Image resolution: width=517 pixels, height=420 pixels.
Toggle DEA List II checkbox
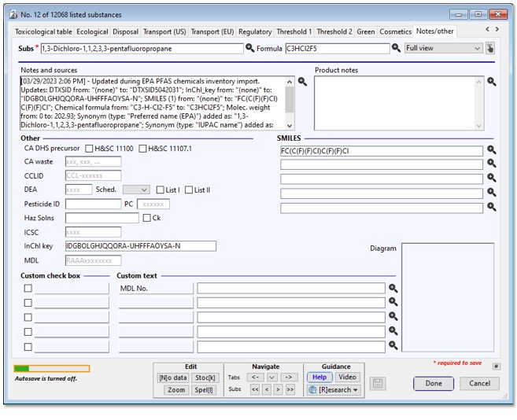[189, 190]
